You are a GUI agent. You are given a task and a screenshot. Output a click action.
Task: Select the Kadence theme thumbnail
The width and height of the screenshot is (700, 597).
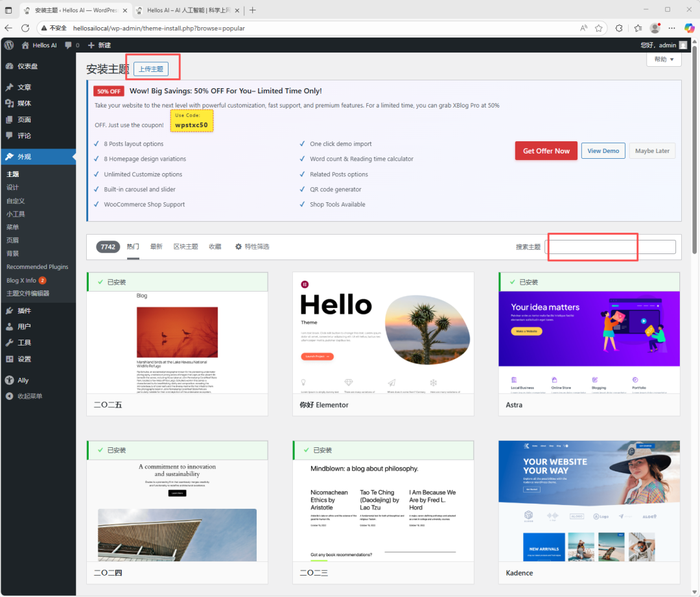pos(589,501)
